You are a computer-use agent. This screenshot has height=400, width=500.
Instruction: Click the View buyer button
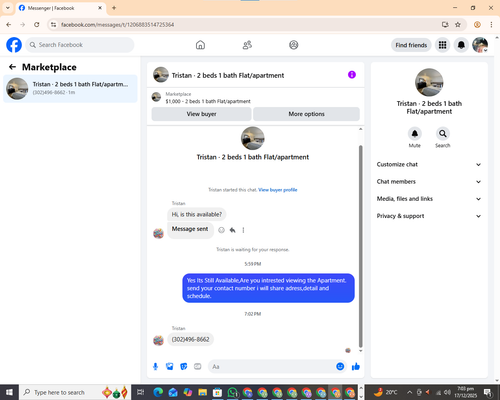click(201, 114)
